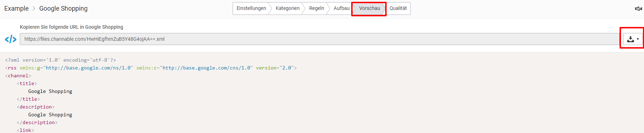Viewport: 644px width, 133px height.
Task: Select the Vorschau tab
Action: 369,9
